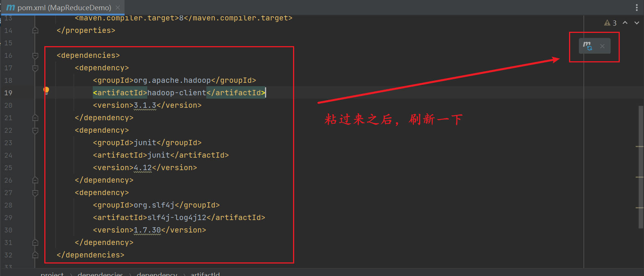The width and height of the screenshot is (644, 276).
Task: Click the version 1.7.30 text
Action: point(147,230)
